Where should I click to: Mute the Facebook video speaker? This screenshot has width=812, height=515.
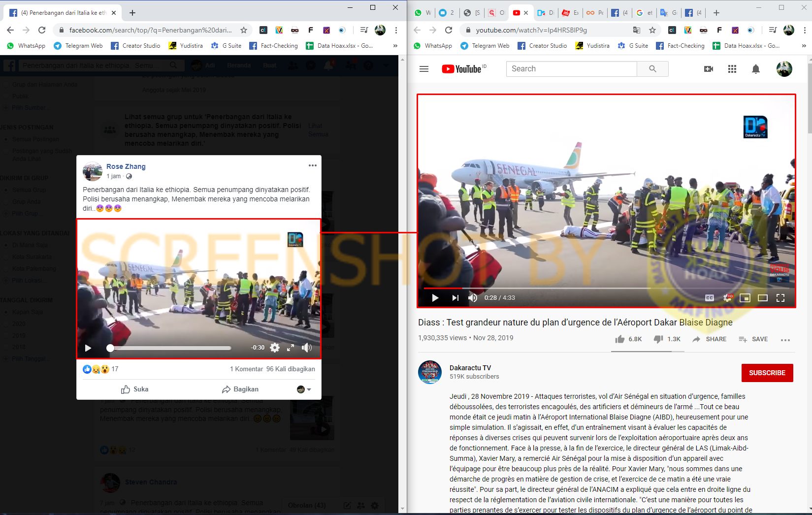tap(307, 348)
